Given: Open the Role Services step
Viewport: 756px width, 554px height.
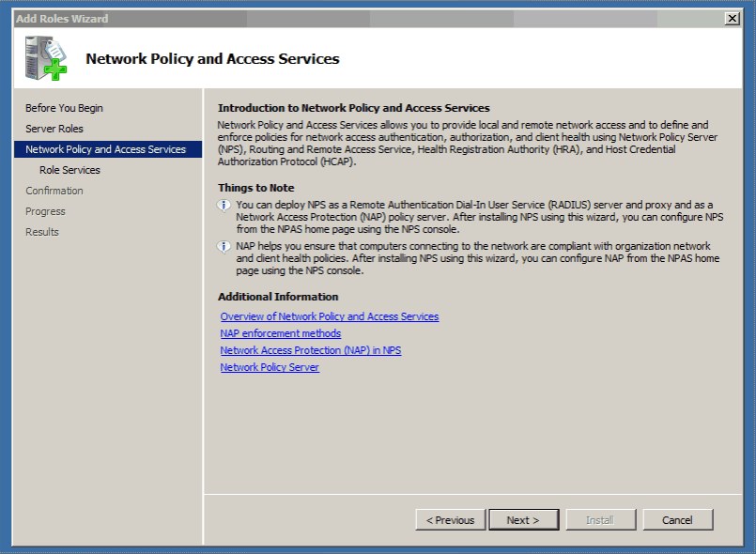Looking at the screenshot, I should coord(69,170).
